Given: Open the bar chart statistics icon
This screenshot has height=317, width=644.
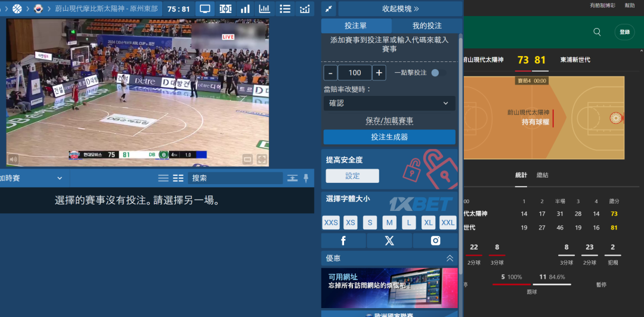Looking at the screenshot, I should coord(245,8).
